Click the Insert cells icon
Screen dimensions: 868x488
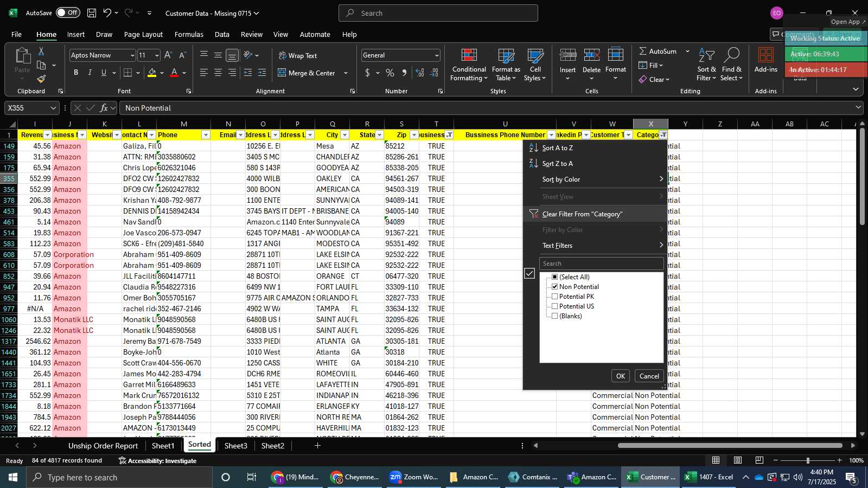(x=567, y=55)
